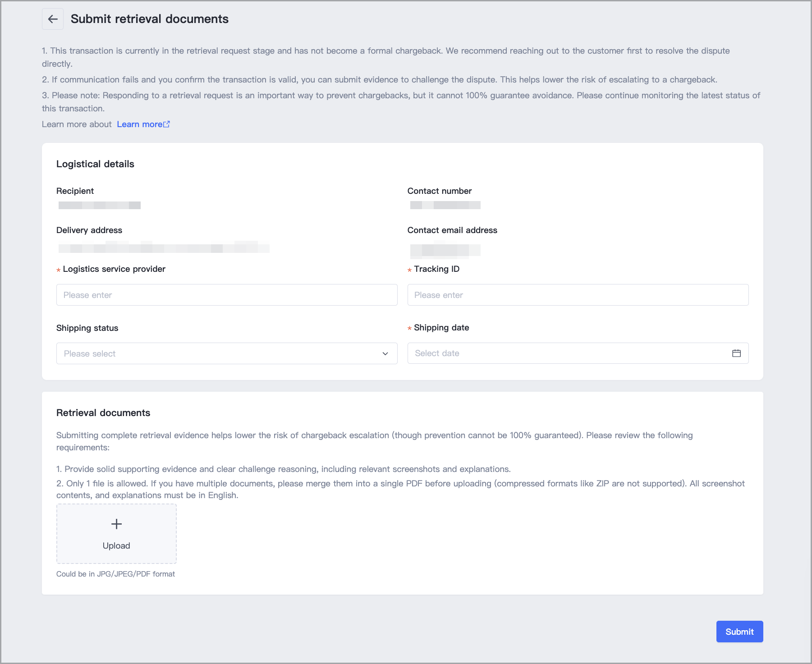The width and height of the screenshot is (812, 664).
Task: Click the back arrow icon
Action: [x=53, y=19]
